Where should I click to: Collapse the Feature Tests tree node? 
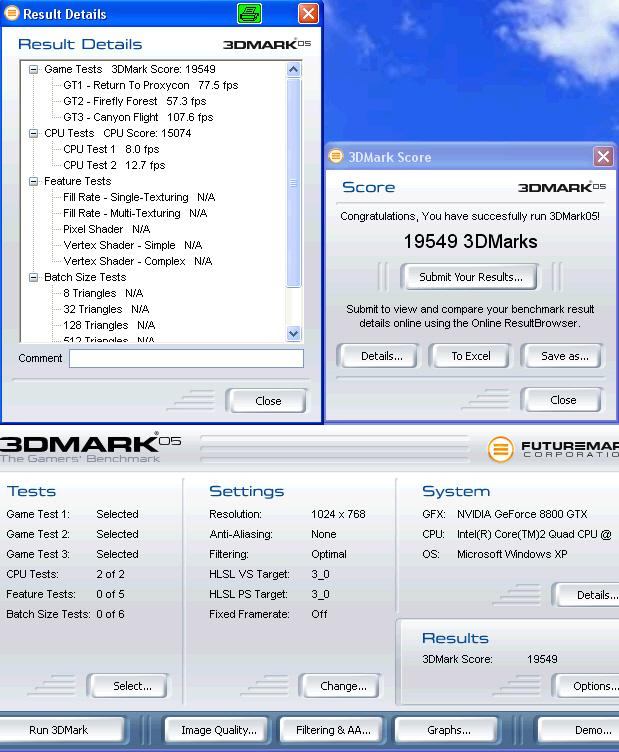(33, 181)
